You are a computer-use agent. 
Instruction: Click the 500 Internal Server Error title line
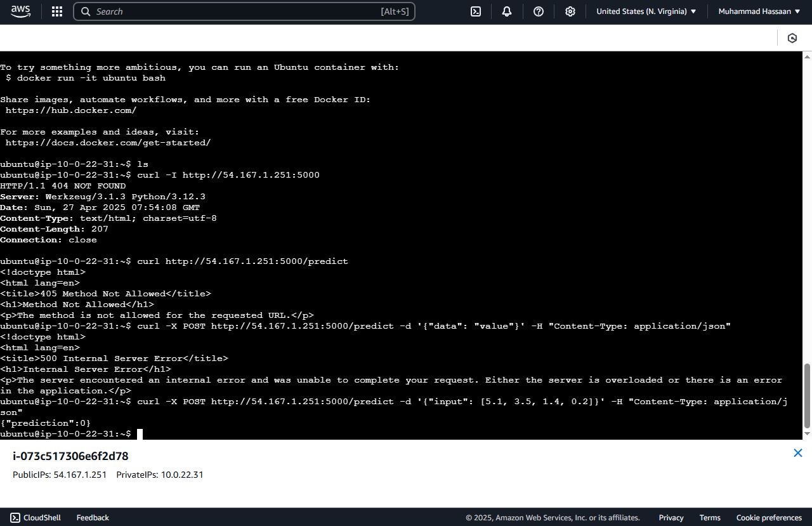point(114,358)
